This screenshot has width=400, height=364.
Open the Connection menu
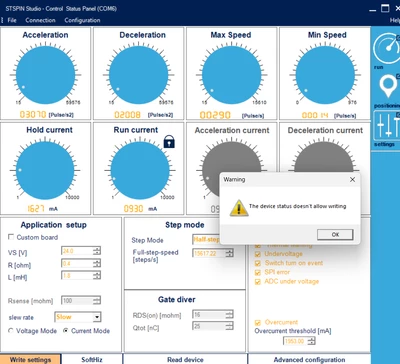tap(40, 20)
